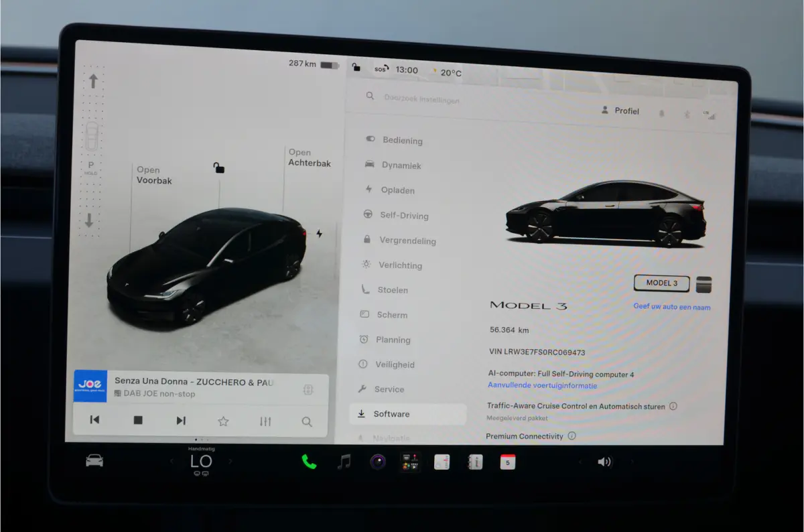
Task: Open the notifications bell icon
Action: pyautogui.click(x=662, y=113)
